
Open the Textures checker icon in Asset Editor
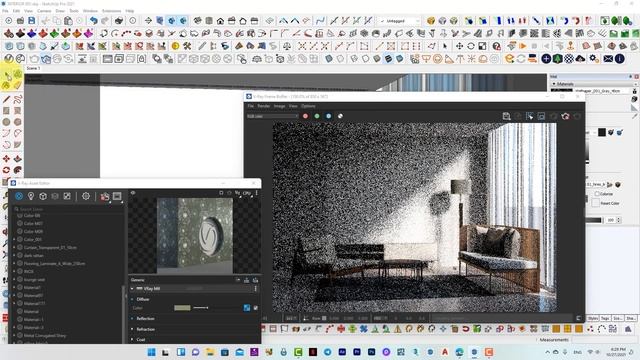point(67,196)
